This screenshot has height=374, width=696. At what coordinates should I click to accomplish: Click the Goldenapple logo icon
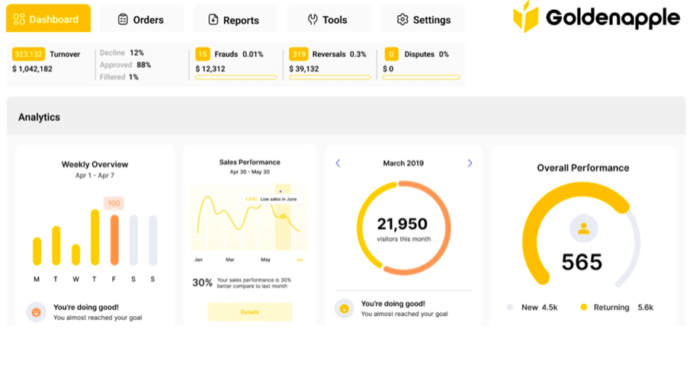pyautogui.click(x=526, y=17)
